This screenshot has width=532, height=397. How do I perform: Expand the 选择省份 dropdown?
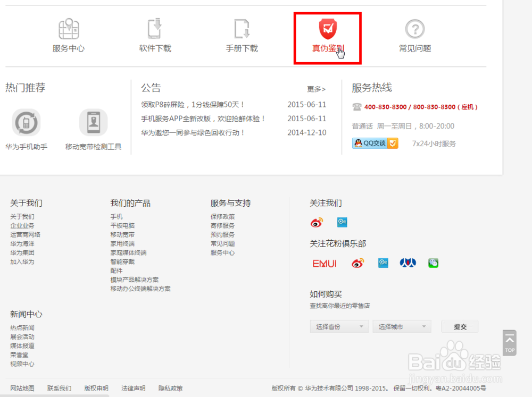click(339, 326)
